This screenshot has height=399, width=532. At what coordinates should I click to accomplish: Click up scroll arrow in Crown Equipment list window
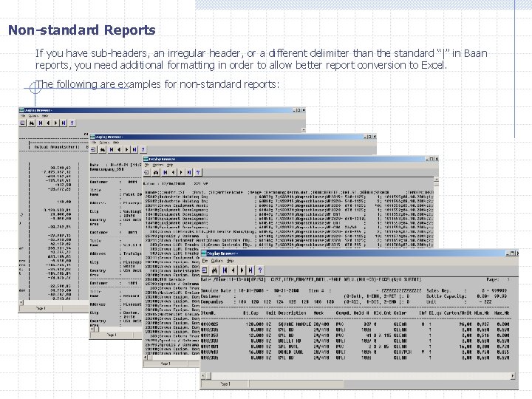tap(437, 179)
